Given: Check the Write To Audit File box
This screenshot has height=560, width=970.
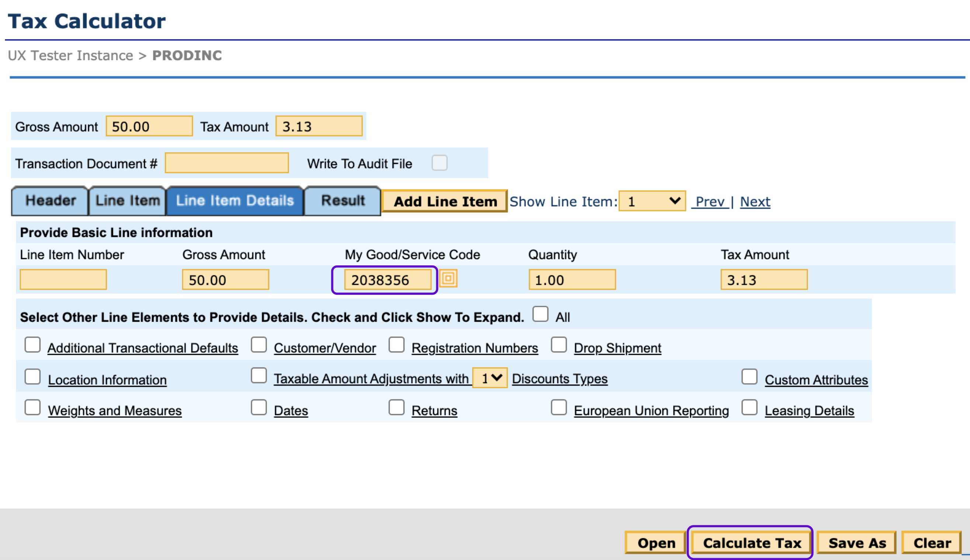Looking at the screenshot, I should click(439, 163).
